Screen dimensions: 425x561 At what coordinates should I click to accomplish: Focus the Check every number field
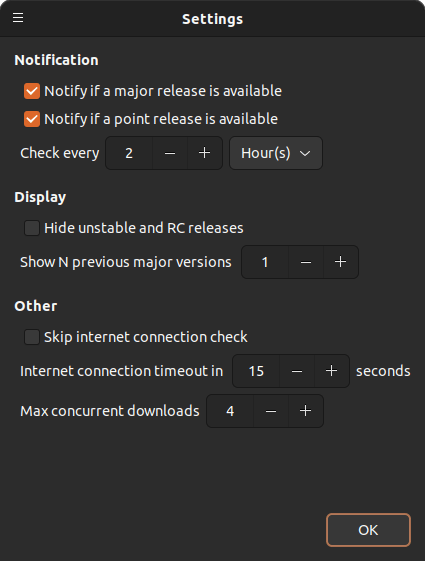(x=129, y=153)
